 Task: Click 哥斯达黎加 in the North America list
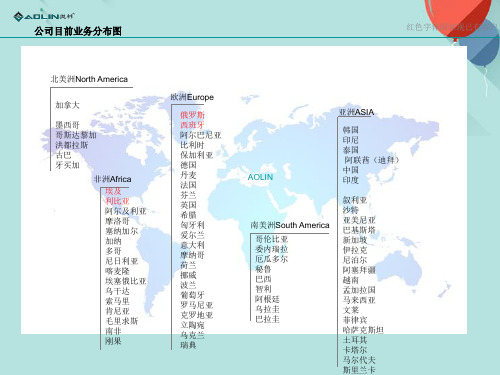76,135
